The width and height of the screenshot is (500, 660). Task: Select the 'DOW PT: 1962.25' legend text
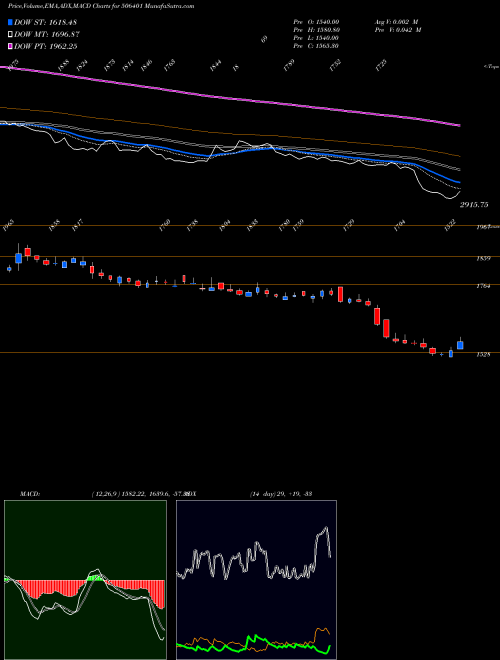click(45, 46)
